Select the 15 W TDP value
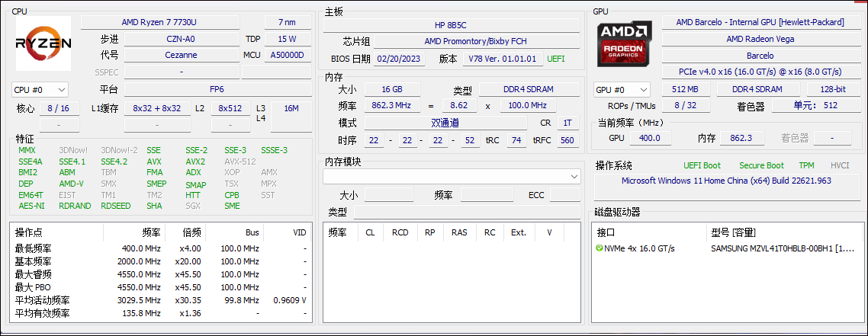Image resolution: width=868 pixels, height=336 pixels. [x=288, y=39]
